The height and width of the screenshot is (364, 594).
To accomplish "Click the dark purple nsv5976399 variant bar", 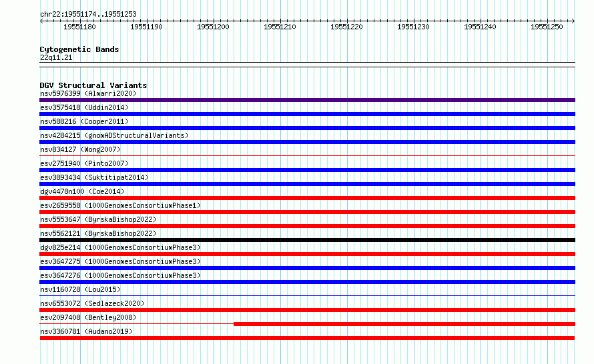I will (307, 100).
